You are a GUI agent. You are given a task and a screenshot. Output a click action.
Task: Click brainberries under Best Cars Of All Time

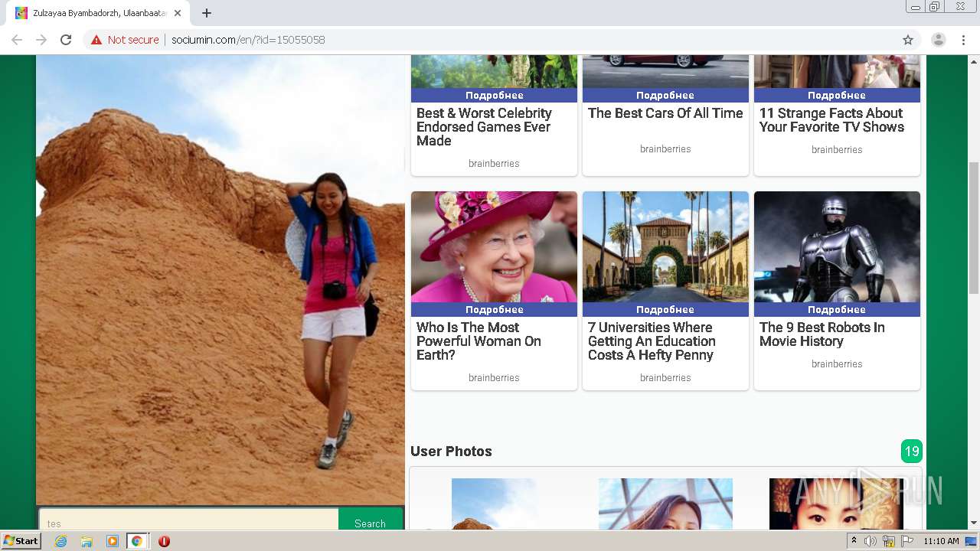click(x=665, y=149)
